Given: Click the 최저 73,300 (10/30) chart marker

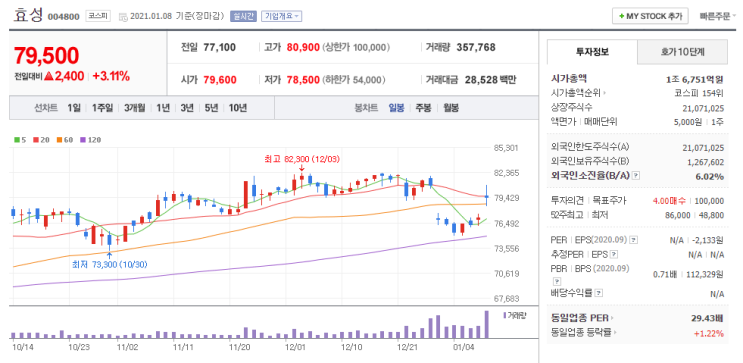Looking at the screenshot, I should (109, 264).
